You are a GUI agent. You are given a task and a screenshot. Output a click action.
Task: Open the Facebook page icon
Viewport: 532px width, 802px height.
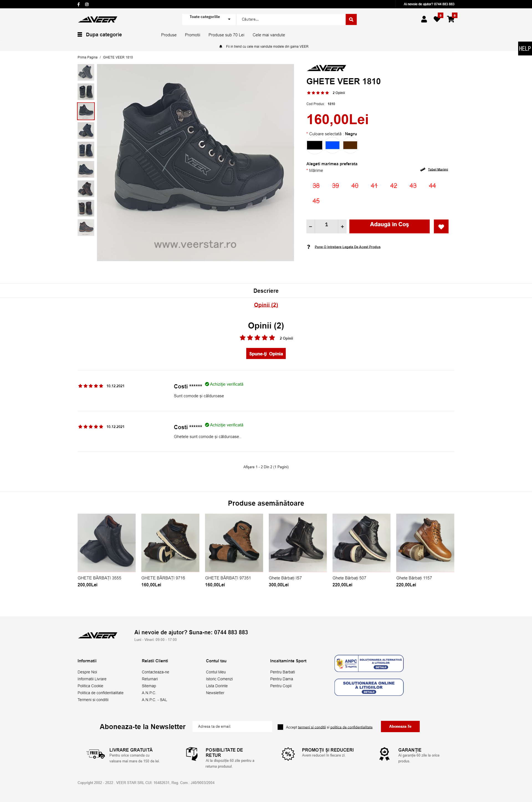click(78, 4)
